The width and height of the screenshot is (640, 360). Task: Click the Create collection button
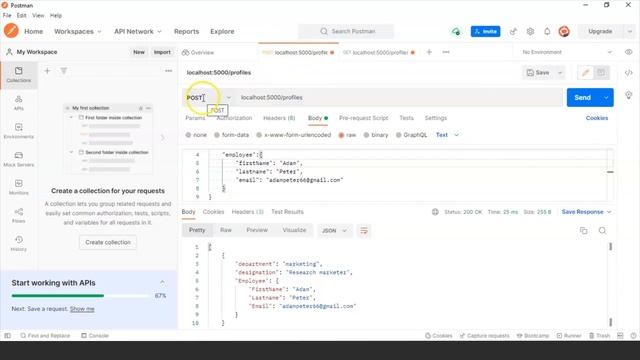point(108,242)
